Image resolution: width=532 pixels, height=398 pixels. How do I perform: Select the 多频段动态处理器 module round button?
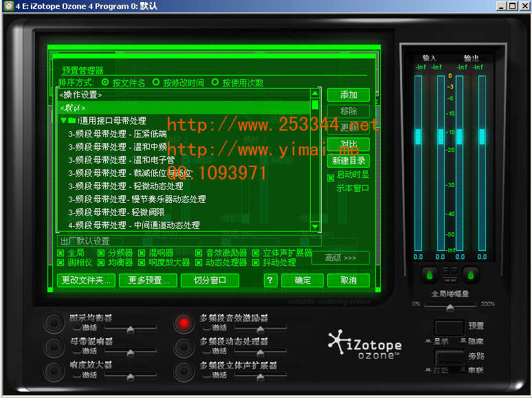point(184,347)
